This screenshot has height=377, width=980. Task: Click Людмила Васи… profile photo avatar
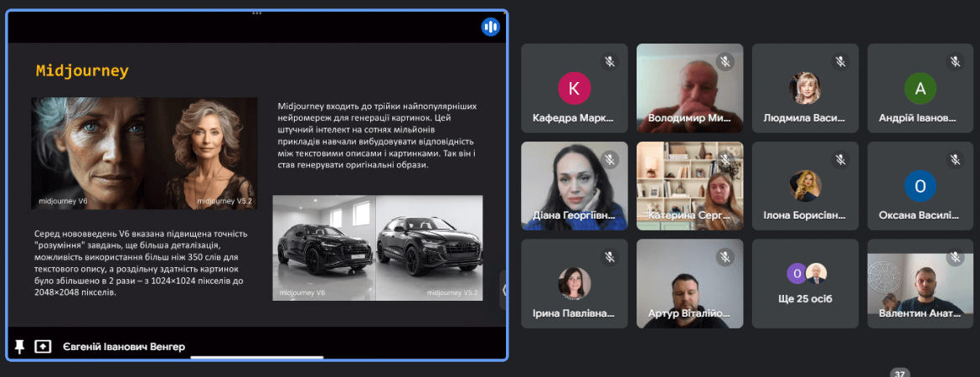805,88
